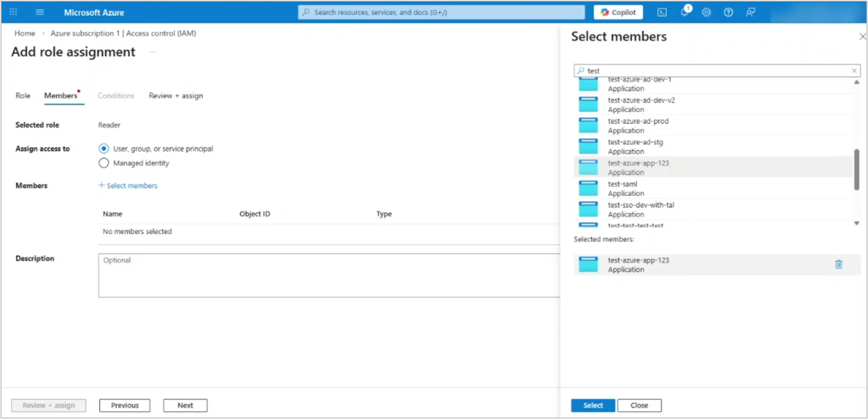This screenshot has height=419, width=868.
Task: Pick test-saml application from the list
Action: coord(622,188)
